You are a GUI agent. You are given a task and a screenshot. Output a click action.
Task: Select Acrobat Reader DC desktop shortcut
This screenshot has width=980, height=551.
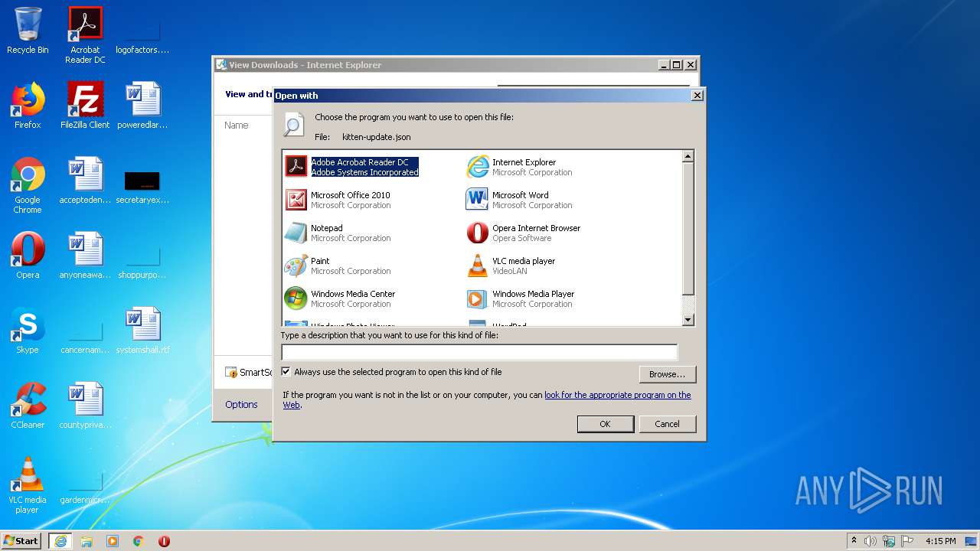(85, 34)
